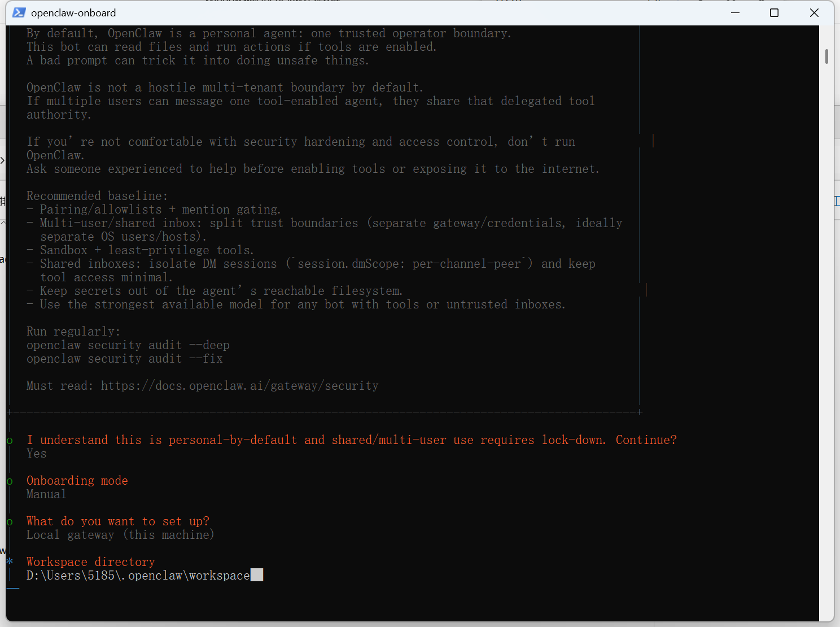The width and height of the screenshot is (840, 627).
Task: Click the chevron arrow at the far left edge
Action: pyautogui.click(x=2, y=160)
